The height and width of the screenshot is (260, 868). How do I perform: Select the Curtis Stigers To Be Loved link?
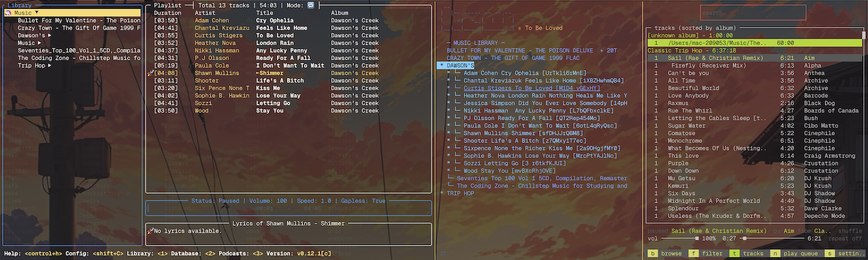tap(531, 88)
